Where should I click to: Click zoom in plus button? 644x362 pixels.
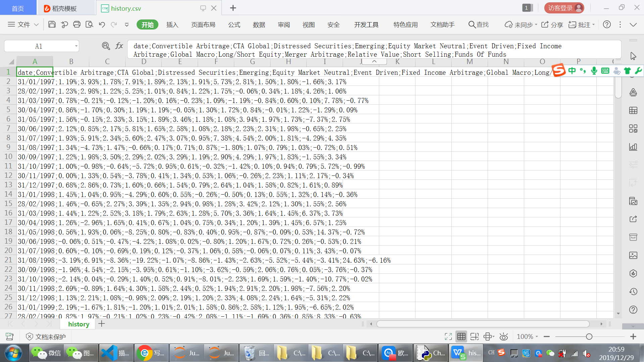click(633, 337)
